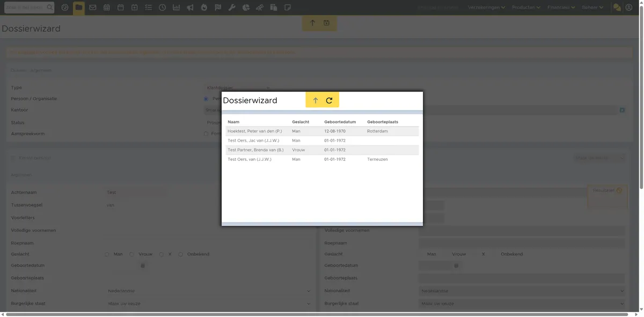Open the clock icon in the top bar
Screen dimensions: 644x317
pyautogui.click(x=163, y=8)
